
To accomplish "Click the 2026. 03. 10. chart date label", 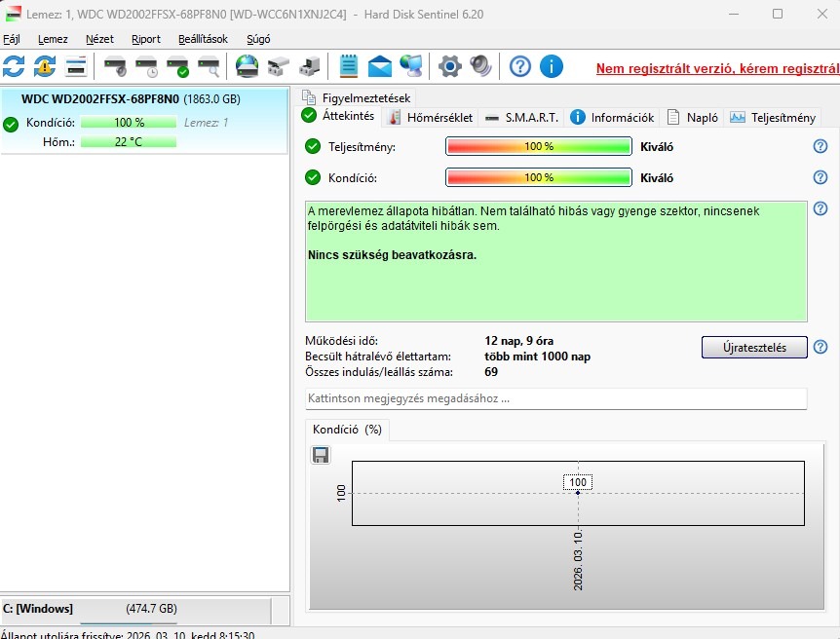I will tap(578, 561).
